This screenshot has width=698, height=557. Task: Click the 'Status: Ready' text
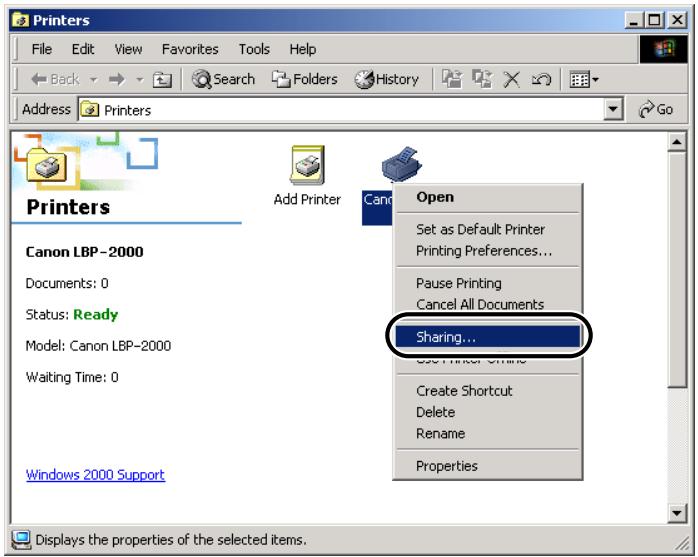[72, 314]
